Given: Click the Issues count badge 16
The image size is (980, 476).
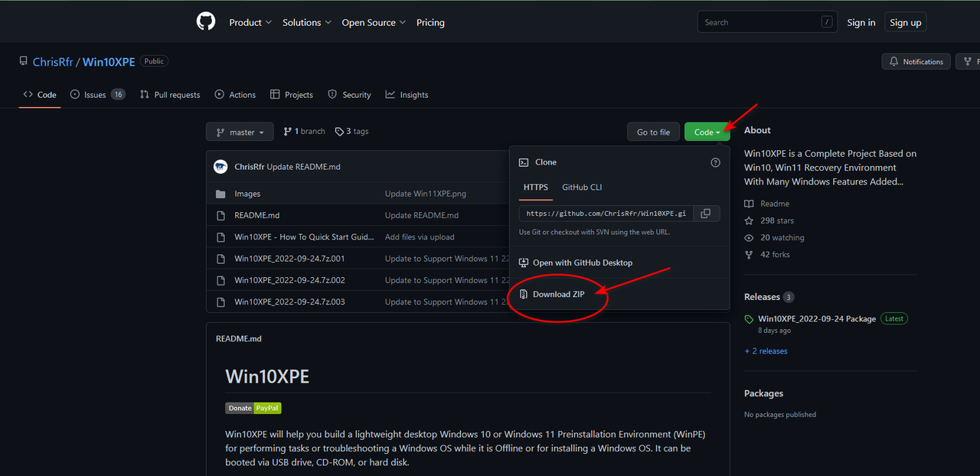Looking at the screenshot, I should click(x=118, y=95).
